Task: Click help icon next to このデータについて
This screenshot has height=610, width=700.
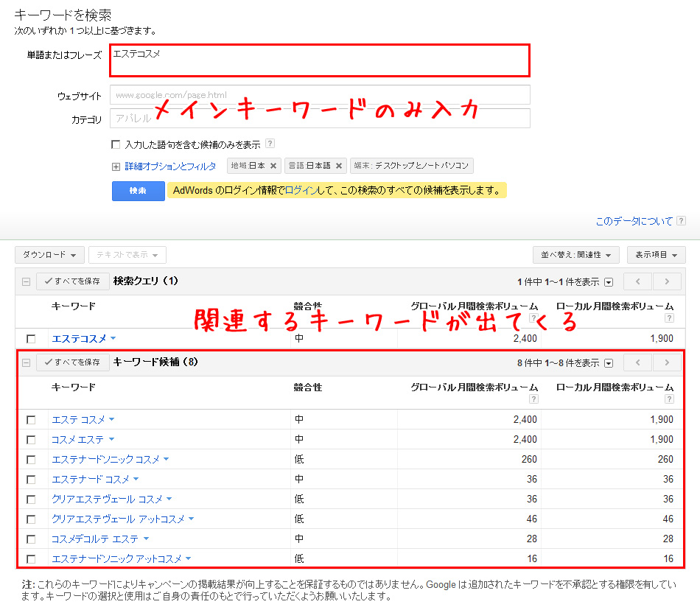Action: 682,221
